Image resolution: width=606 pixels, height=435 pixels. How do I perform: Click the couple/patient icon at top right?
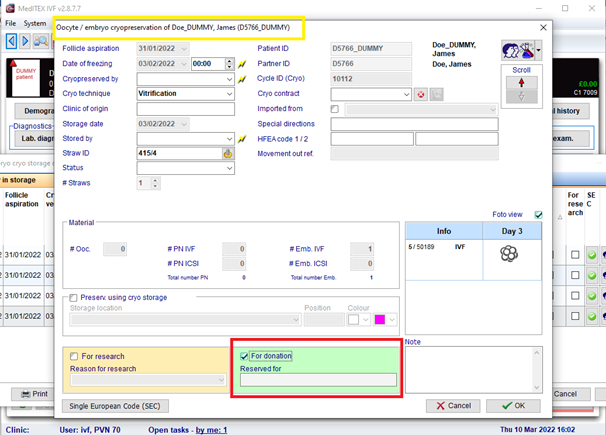pyautogui.click(x=518, y=50)
